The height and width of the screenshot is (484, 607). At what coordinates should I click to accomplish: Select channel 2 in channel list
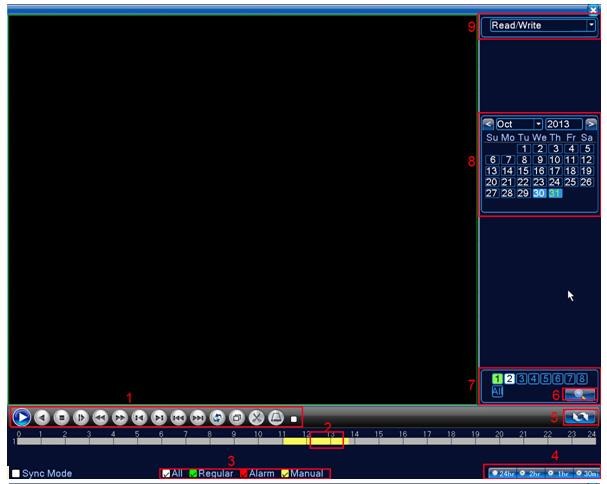508,378
